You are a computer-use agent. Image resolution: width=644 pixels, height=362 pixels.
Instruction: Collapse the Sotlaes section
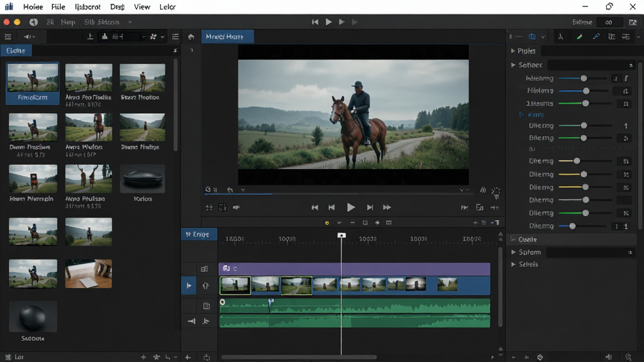(513, 65)
